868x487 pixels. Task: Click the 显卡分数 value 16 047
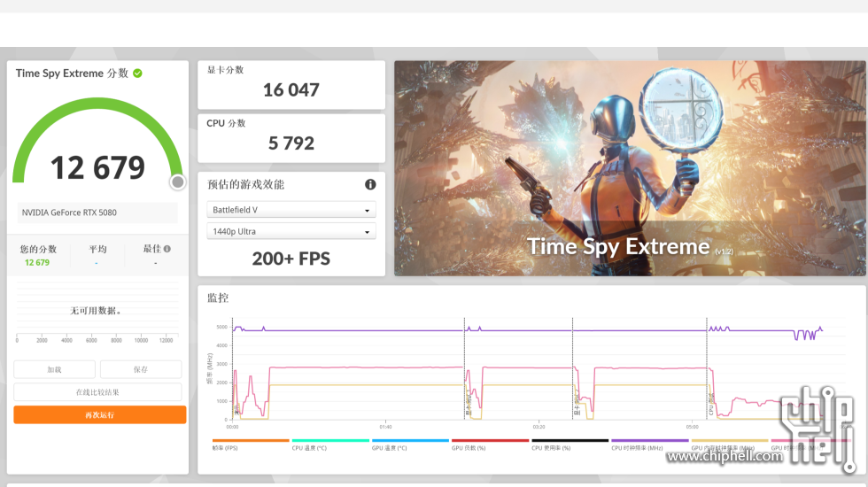click(x=291, y=89)
